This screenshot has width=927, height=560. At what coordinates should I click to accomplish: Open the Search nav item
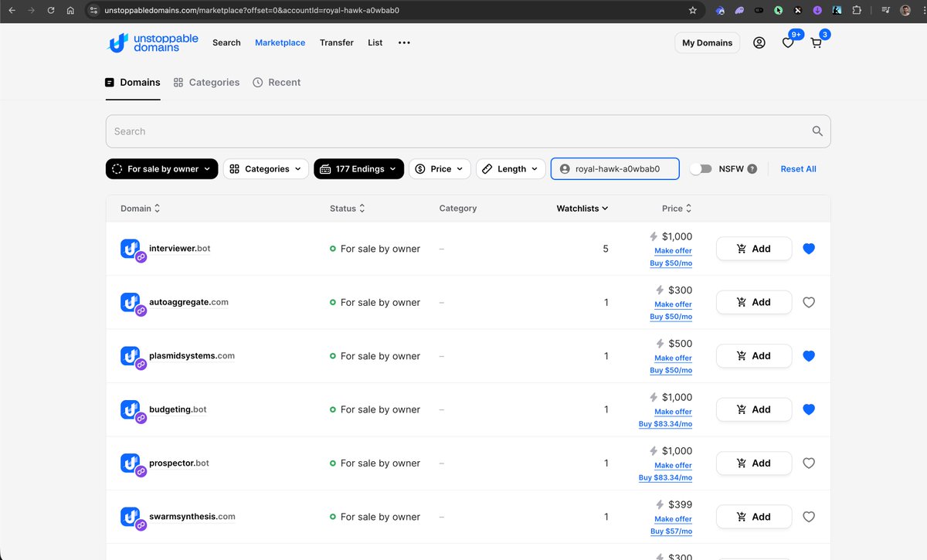[x=226, y=42]
